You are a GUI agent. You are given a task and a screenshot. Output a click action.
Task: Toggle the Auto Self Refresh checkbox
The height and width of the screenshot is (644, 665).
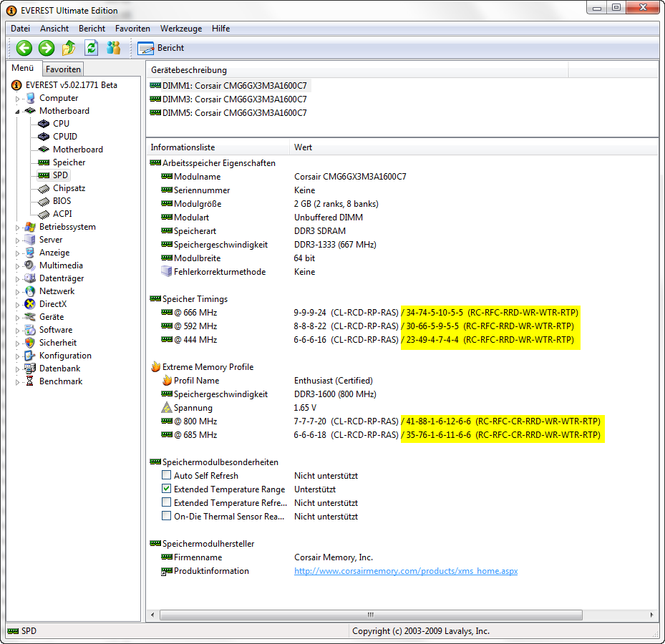point(166,475)
